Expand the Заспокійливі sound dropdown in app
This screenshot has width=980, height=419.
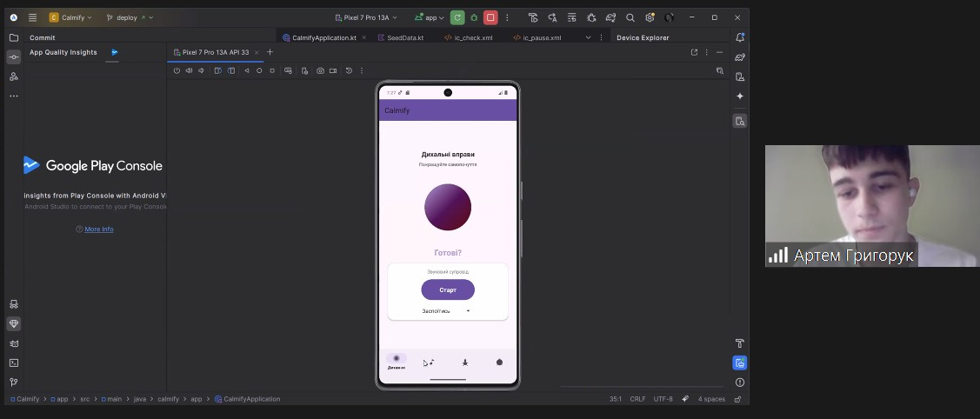coord(446,311)
